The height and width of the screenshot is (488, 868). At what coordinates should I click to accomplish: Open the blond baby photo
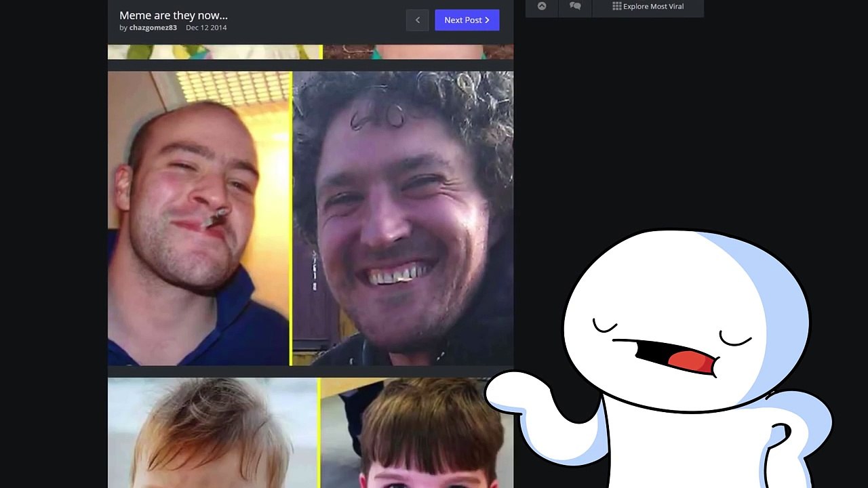[x=213, y=433]
